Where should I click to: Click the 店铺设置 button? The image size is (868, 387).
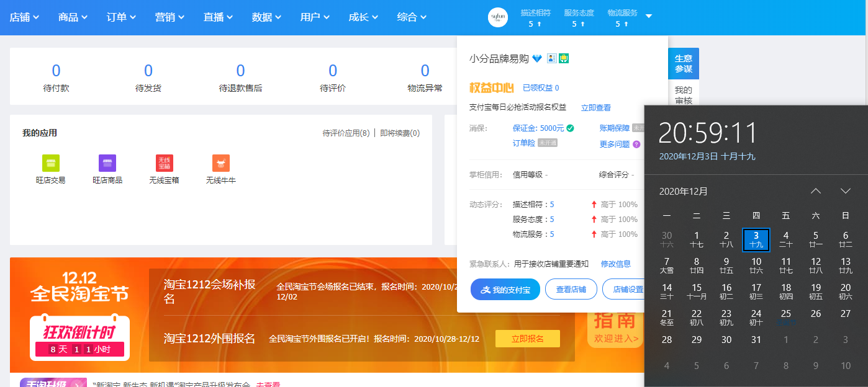click(623, 290)
